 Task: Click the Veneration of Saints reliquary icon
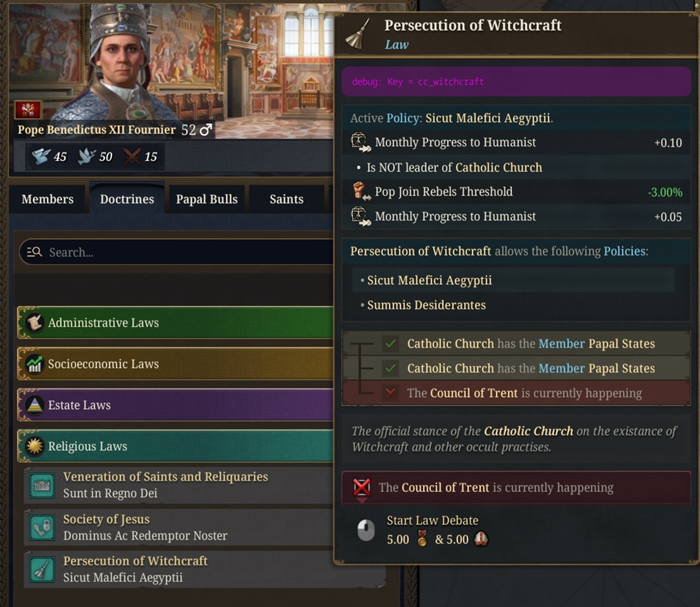click(x=42, y=485)
